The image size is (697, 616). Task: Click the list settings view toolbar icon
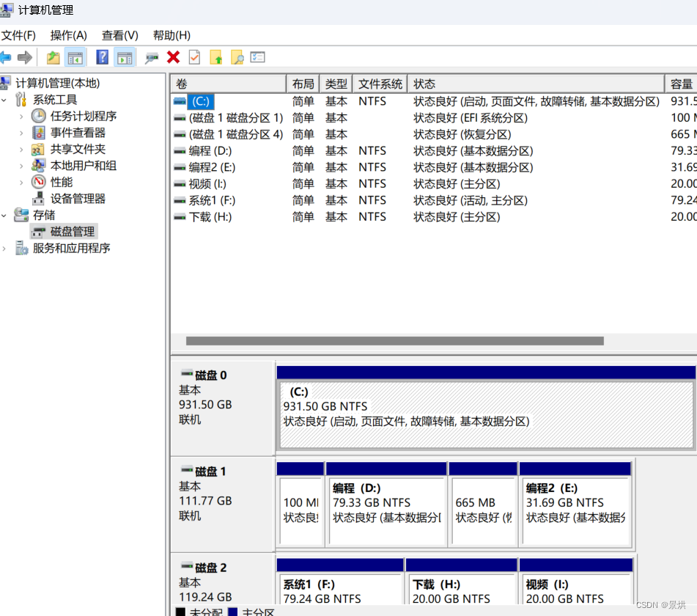pos(258,57)
